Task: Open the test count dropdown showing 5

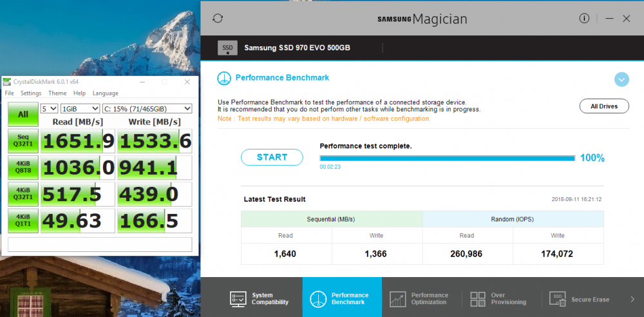Action: [50, 108]
